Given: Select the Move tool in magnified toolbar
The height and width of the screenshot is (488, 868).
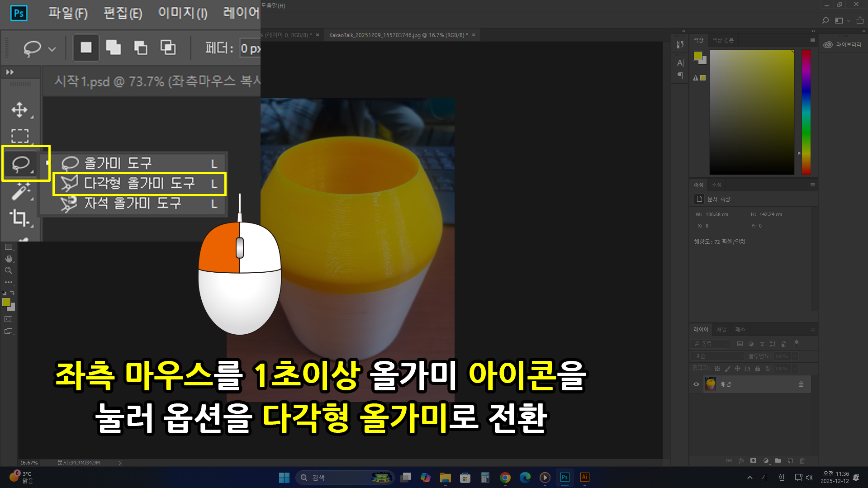Looking at the screenshot, I should click(19, 110).
